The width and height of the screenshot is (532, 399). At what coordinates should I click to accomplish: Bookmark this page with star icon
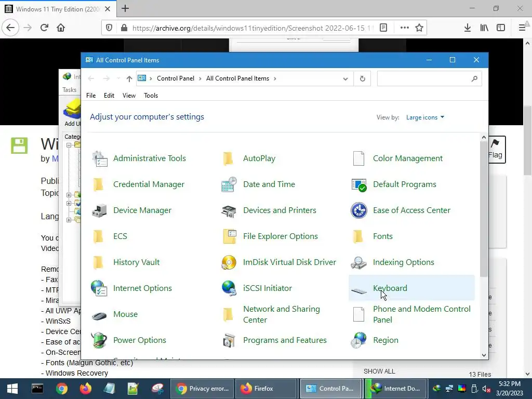[x=419, y=28]
